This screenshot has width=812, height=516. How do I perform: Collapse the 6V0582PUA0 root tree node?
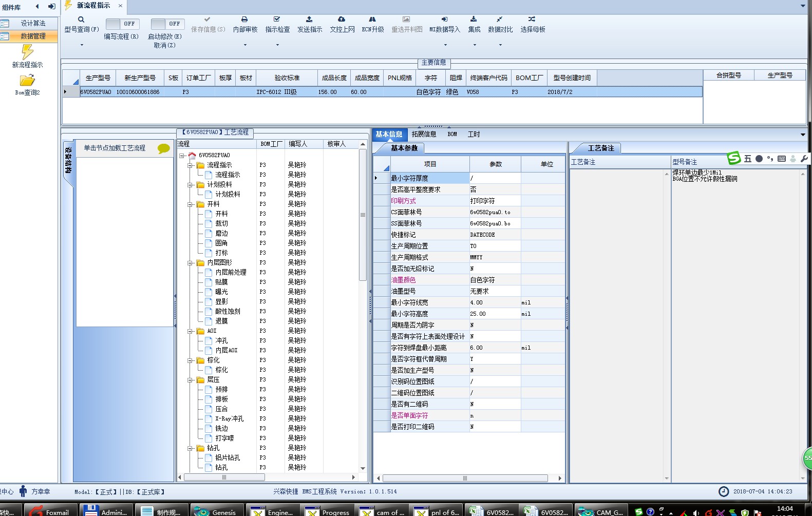[x=182, y=155]
